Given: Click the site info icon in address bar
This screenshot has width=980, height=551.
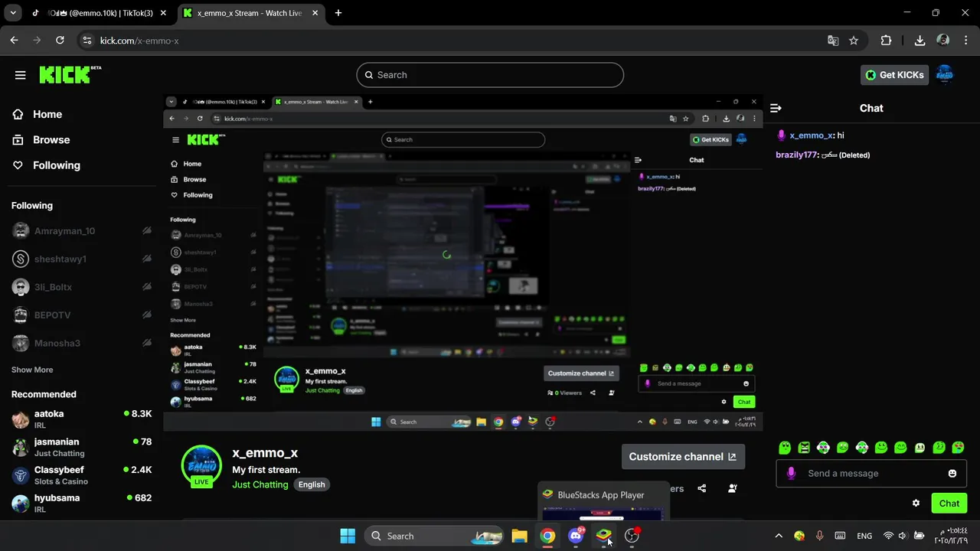Looking at the screenshot, I should pos(87,41).
